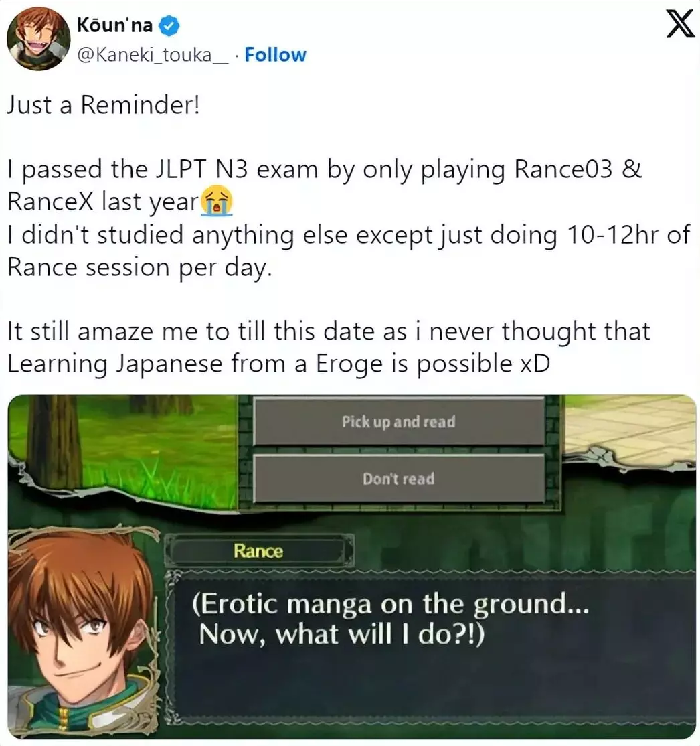Viewport: 700px width, 746px height.
Task: Click the crying face emoji
Action: pos(217,201)
